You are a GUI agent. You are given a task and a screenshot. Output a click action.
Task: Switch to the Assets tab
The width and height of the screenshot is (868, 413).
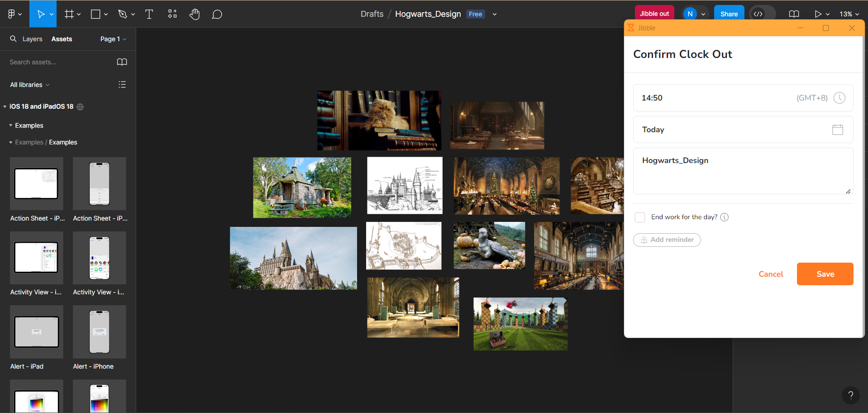[x=62, y=39]
